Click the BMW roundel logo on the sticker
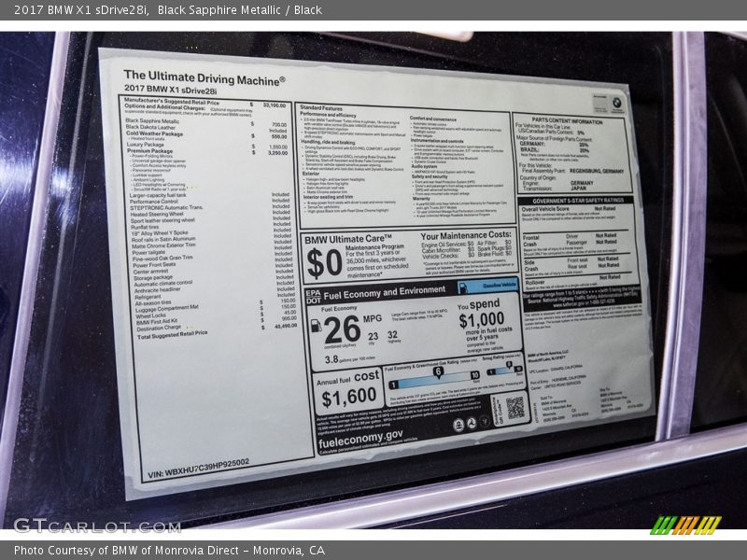Screen dimensions: 747x560 616,103
